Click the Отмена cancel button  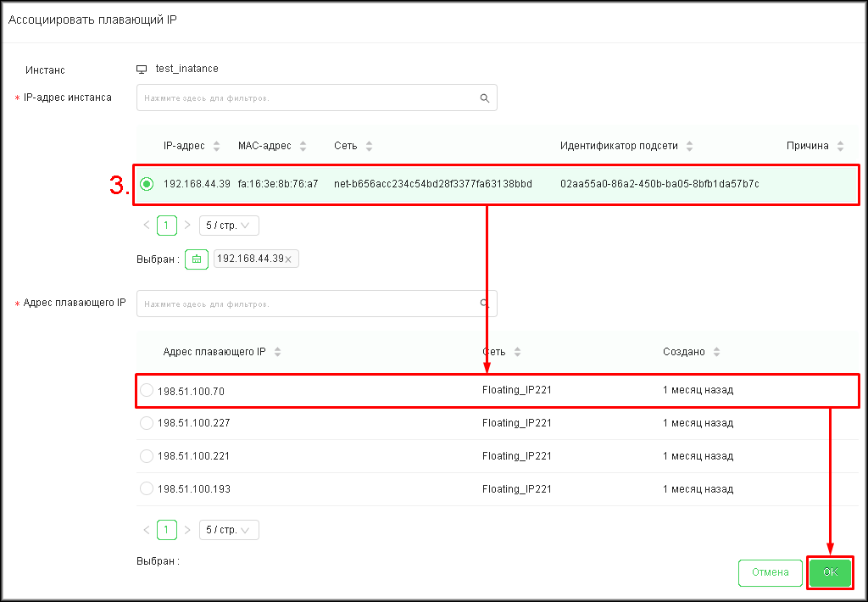click(x=770, y=572)
